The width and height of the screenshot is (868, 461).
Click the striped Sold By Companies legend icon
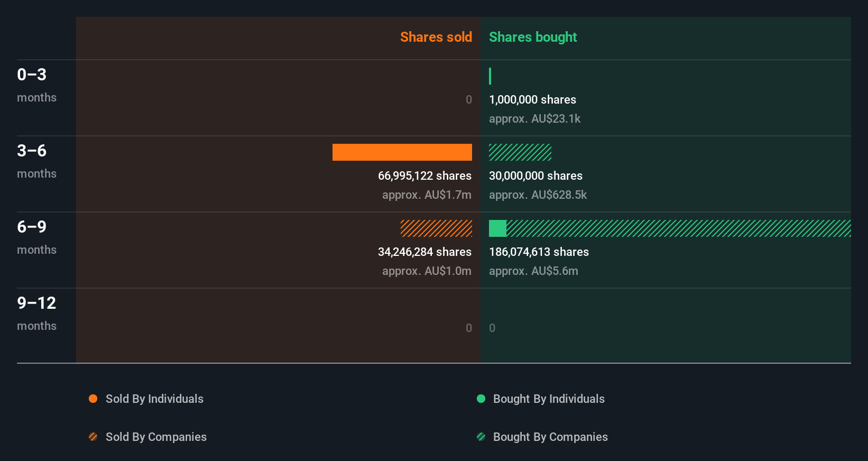[x=93, y=437]
